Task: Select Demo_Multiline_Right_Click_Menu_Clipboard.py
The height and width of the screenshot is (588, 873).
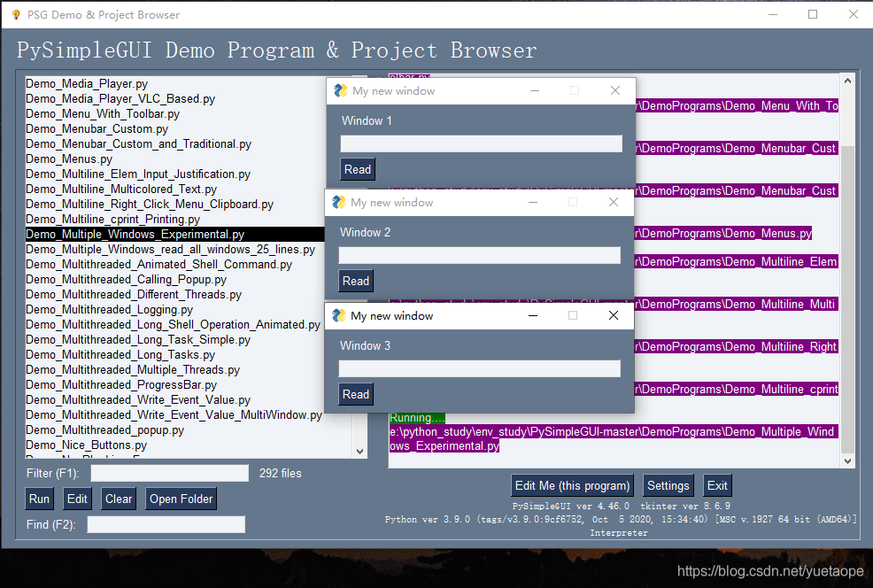Action: (x=150, y=204)
